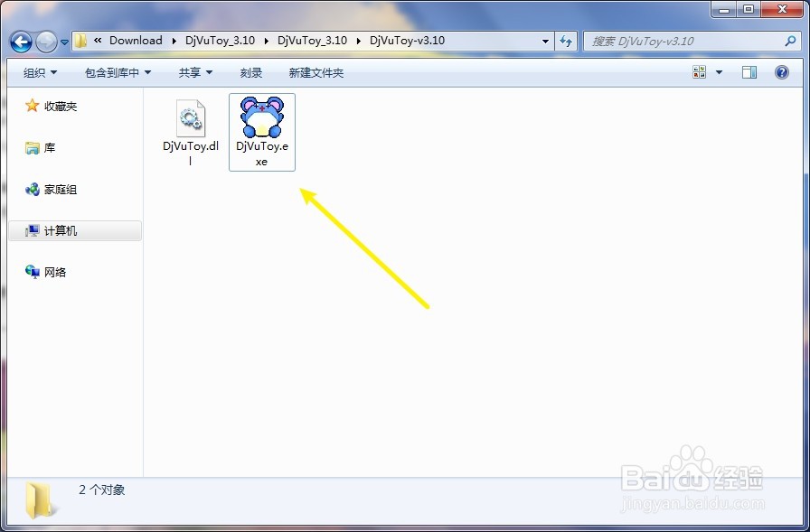Select 家庭组 in navigation pane
Screen dimensions: 810x532
61,190
